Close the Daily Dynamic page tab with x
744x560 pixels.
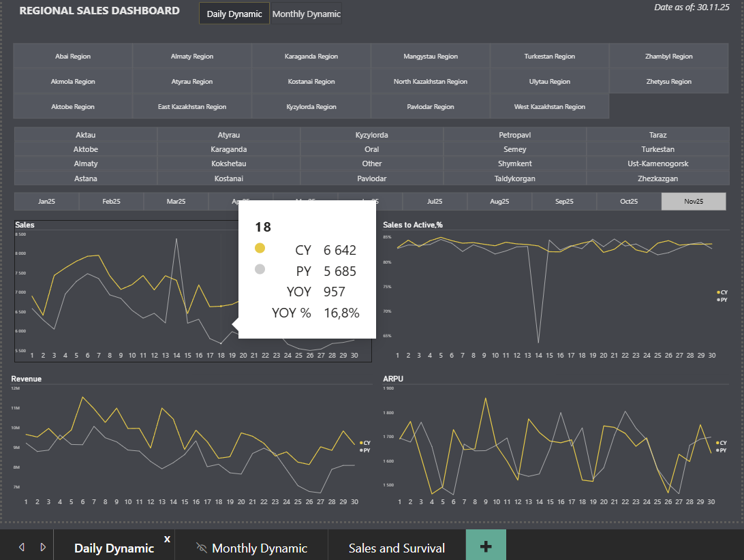167,539
